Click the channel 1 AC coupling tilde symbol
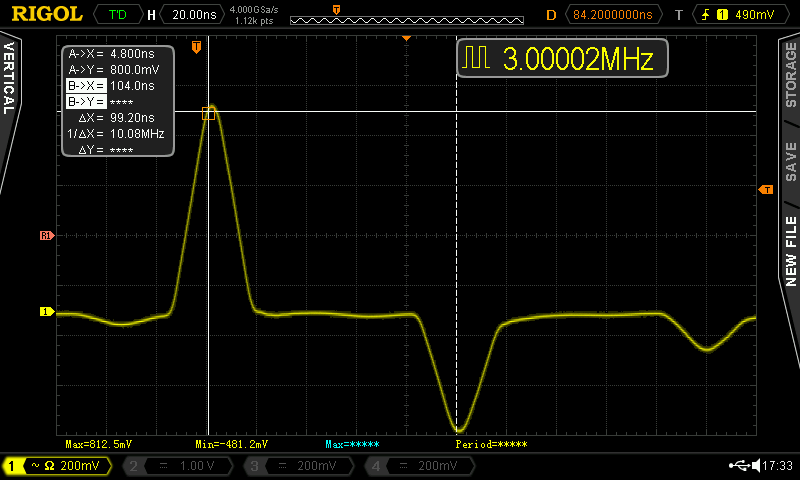Image resolution: width=800 pixels, height=480 pixels. pyautogui.click(x=35, y=465)
